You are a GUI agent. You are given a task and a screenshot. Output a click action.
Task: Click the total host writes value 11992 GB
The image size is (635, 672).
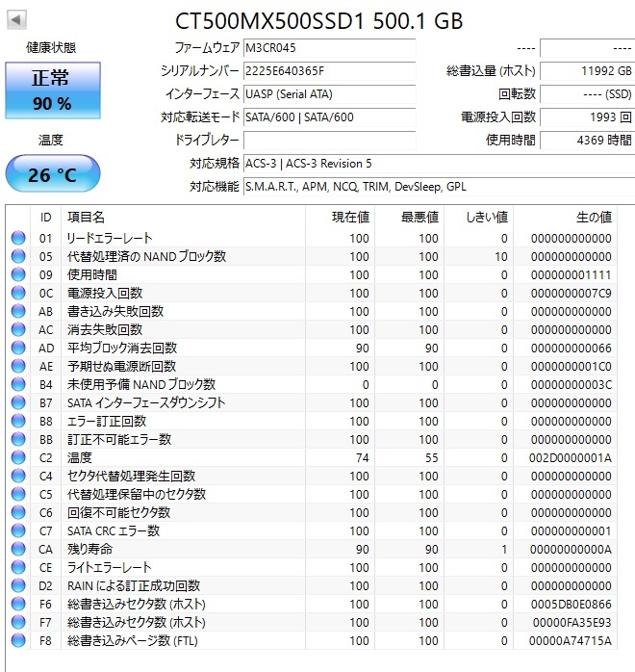(x=588, y=71)
